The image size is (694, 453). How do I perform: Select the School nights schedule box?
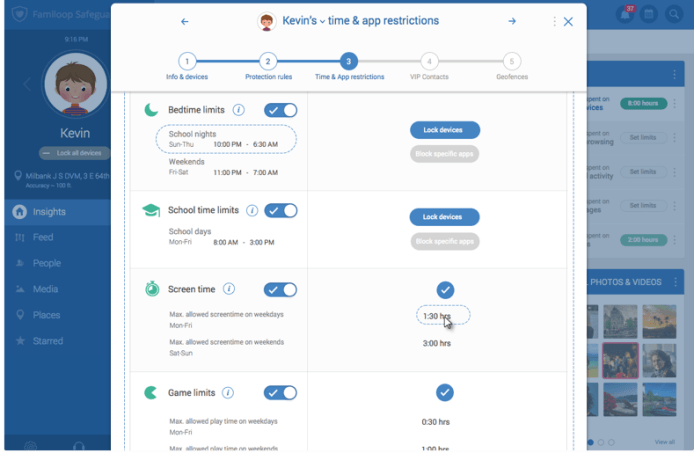[x=226, y=139]
